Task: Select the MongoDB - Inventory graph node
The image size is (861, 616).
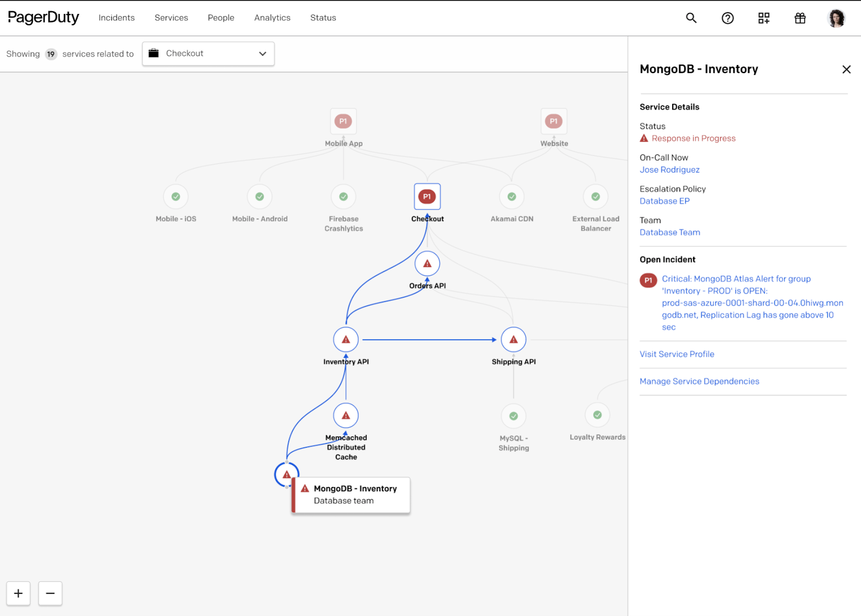Action: (x=287, y=475)
